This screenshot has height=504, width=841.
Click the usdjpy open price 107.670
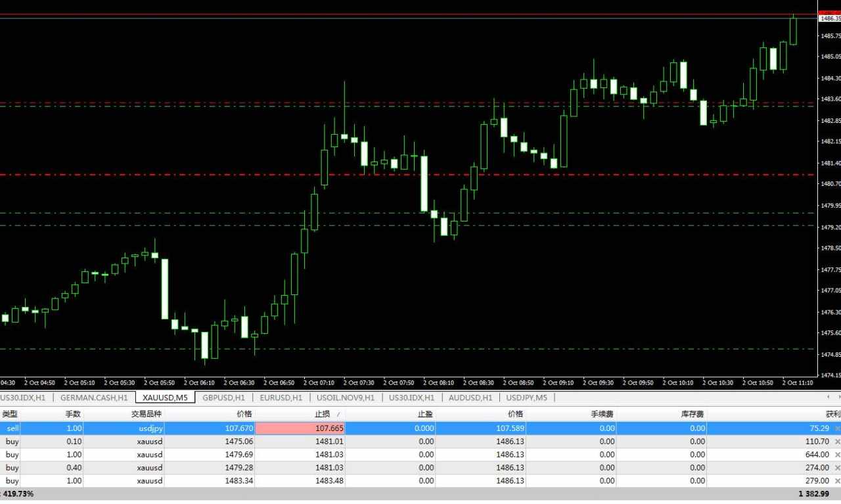(x=239, y=428)
